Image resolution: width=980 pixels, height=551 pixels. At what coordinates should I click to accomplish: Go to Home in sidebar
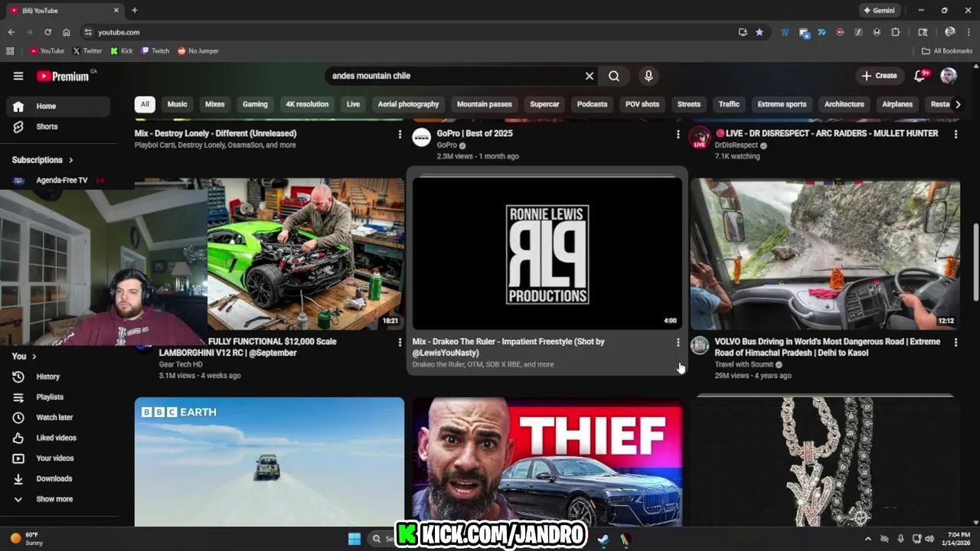58,106
